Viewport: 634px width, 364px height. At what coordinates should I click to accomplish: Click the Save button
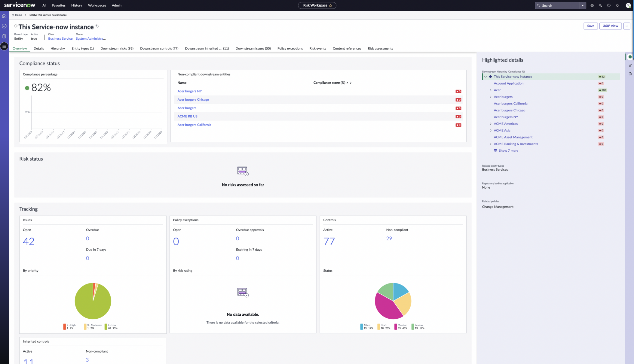coord(590,26)
